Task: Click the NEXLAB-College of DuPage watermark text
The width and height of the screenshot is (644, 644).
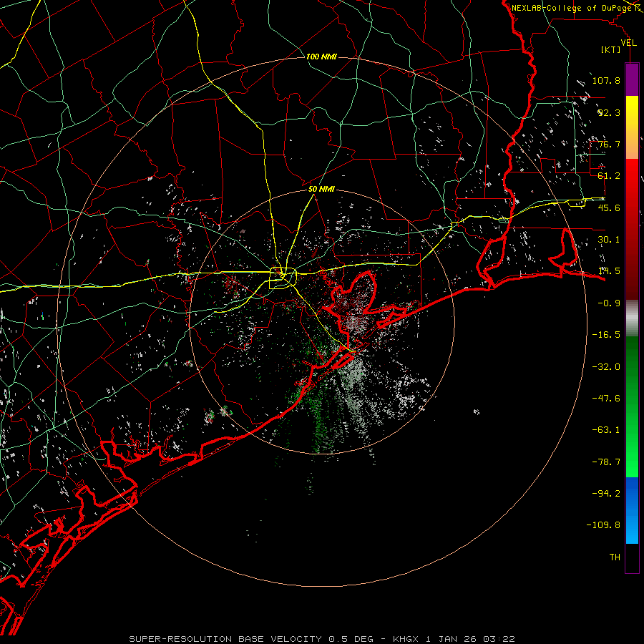Action: (x=571, y=8)
